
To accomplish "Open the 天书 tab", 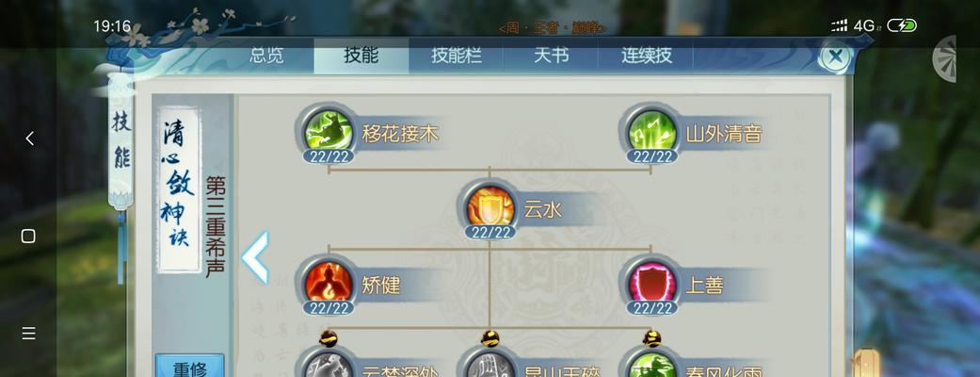I will tap(551, 55).
